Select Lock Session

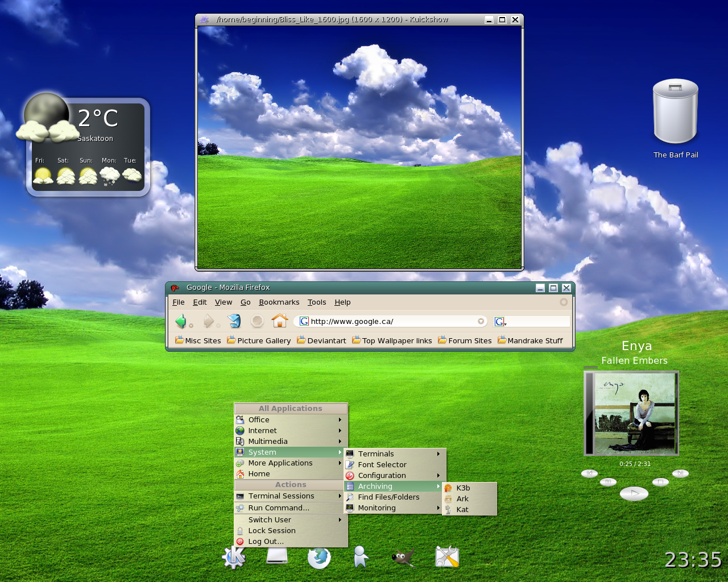(291, 531)
